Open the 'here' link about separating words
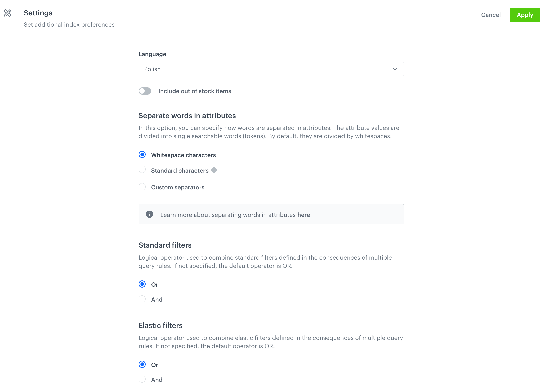This screenshot has height=392, width=547. [304, 215]
